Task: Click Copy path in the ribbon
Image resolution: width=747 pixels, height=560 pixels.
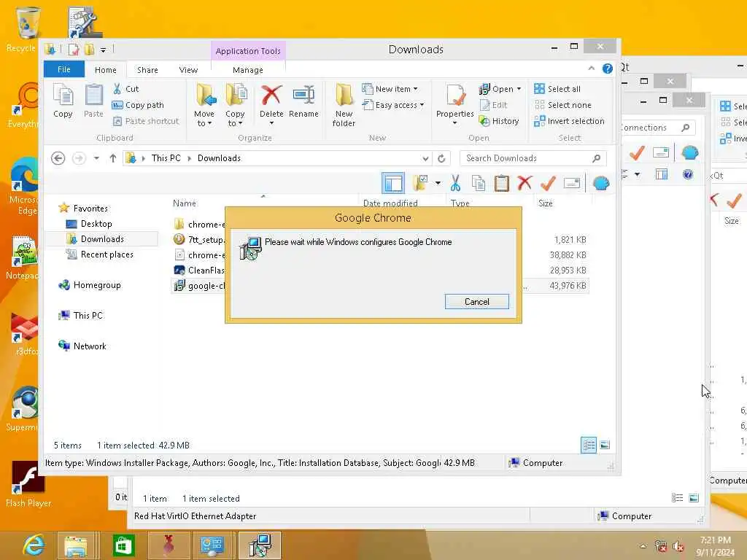Action: coord(138,105)
